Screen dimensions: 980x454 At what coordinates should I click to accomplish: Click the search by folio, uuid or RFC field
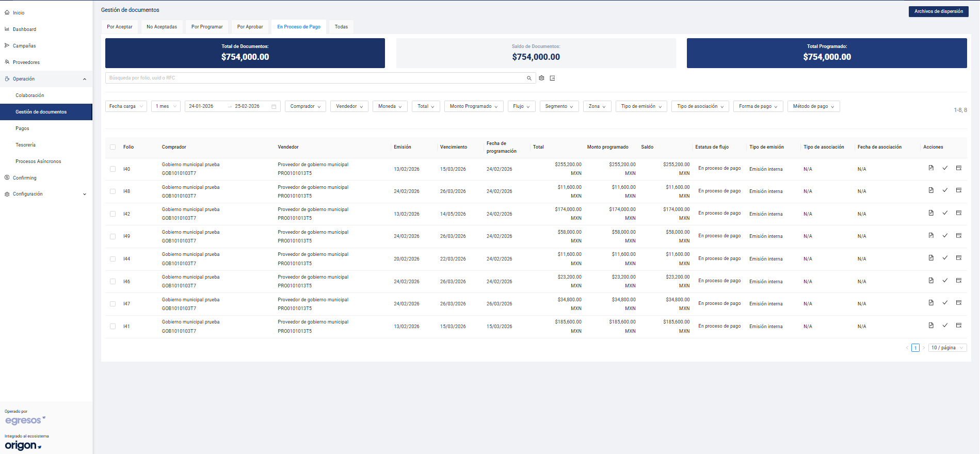(315, 78)
